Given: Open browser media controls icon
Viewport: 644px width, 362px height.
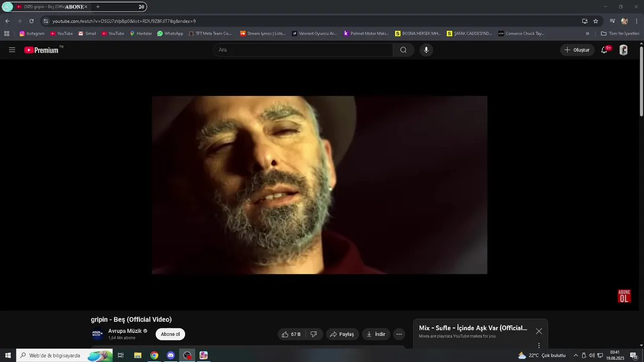Looking at the screenshot, I should pos(612,21).
